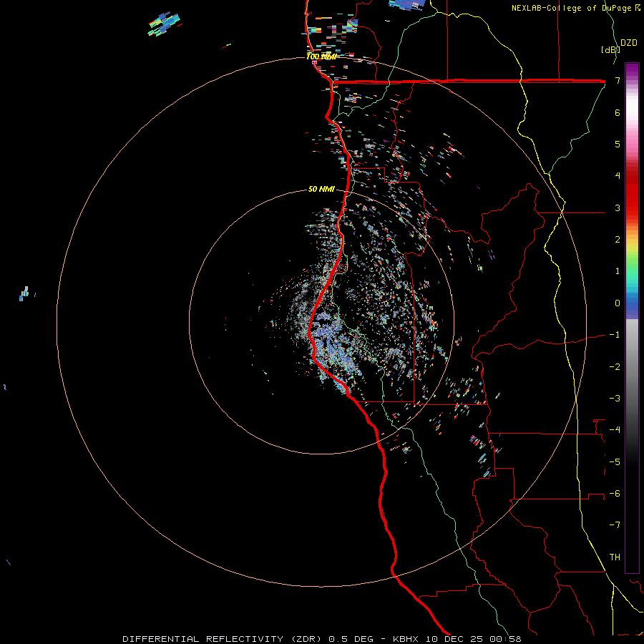Click the TH threshold label on scale

tap(615, 557)
